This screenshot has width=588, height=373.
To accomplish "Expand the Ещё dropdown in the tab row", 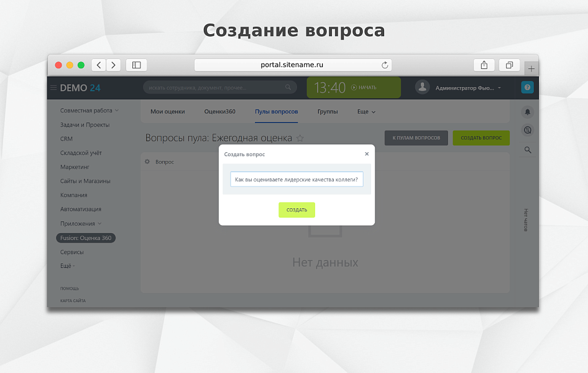I will 365,112.
